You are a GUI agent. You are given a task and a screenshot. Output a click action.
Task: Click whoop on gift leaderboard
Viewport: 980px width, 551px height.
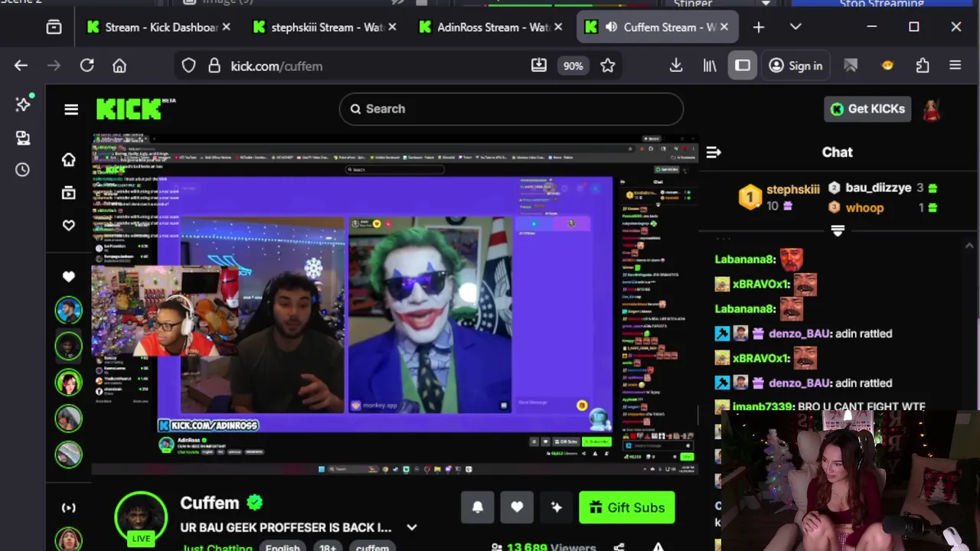[x=864, y=207]
